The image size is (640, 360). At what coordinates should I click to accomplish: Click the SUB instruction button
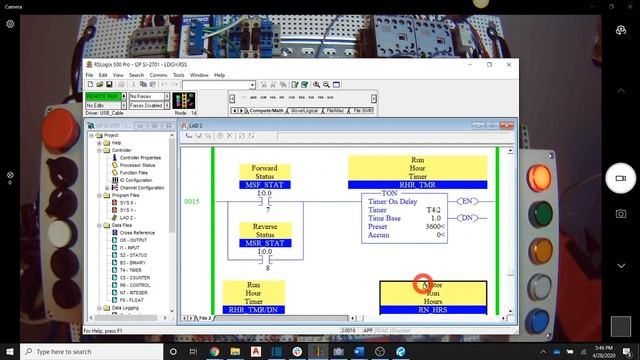pyautogui.click(x=263, y=98)
